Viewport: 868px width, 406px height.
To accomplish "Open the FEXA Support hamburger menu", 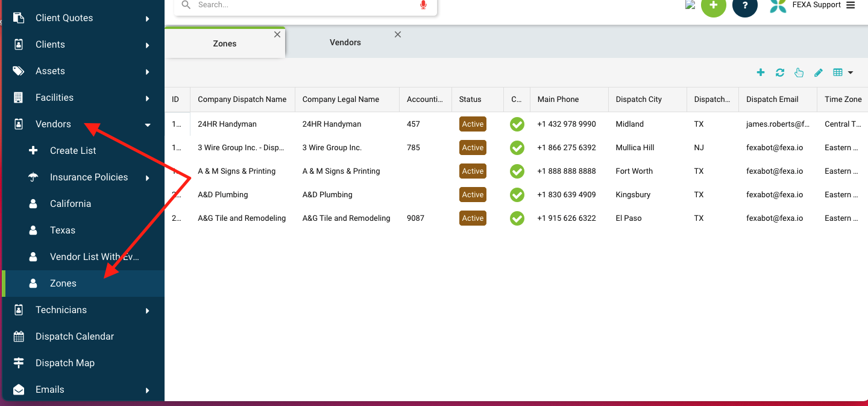I will (851, 5).
